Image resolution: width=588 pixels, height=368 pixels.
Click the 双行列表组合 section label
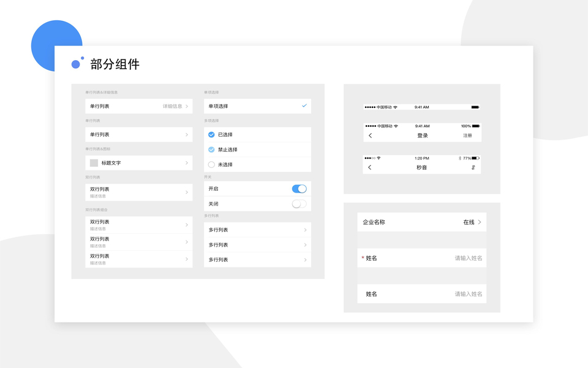[96, 210]
